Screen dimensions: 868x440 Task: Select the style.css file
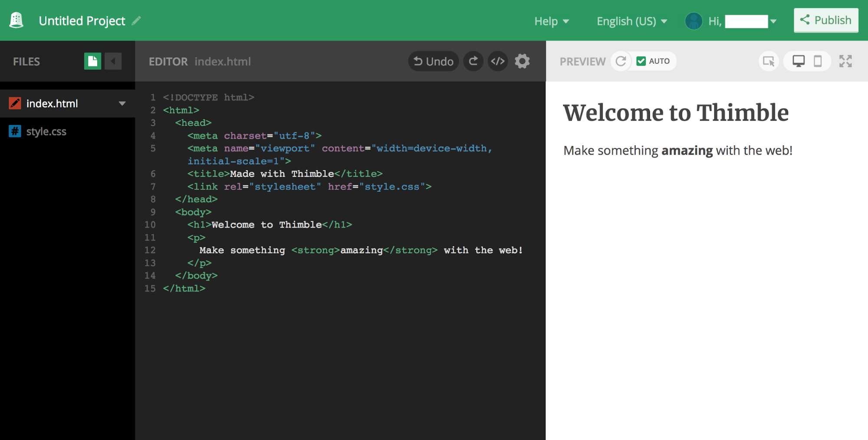pyautogui.click(x=46, y=131)
